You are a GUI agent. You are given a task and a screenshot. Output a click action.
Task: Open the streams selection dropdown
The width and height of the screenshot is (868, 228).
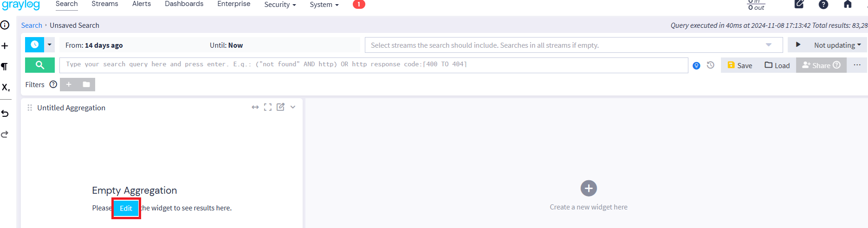coord(768,45)
